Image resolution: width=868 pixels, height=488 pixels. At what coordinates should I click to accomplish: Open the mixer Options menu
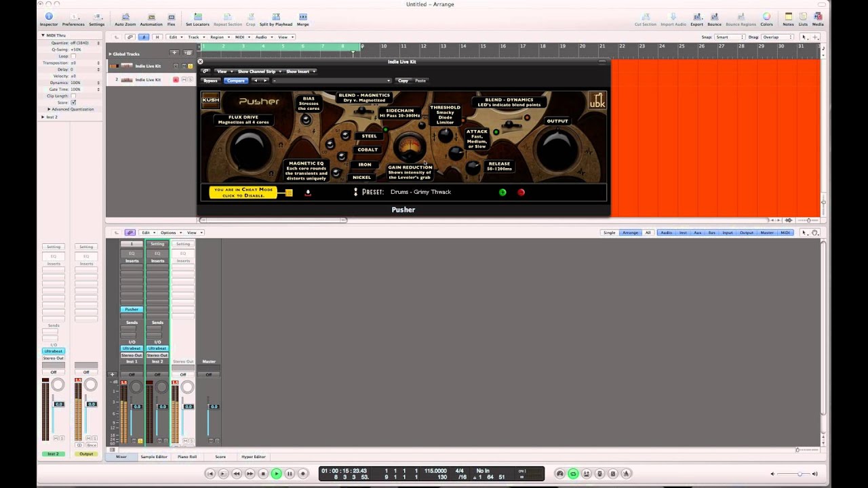pos(170,232)
